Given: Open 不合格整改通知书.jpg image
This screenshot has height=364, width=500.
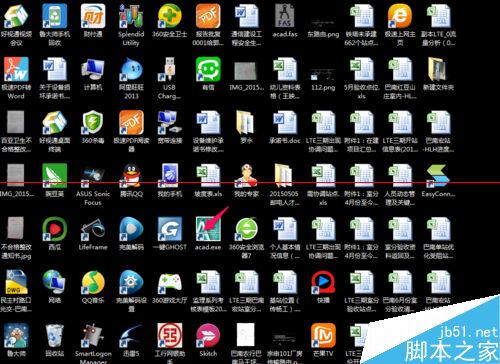Looking at the screenshot, I should pos(16,229).
